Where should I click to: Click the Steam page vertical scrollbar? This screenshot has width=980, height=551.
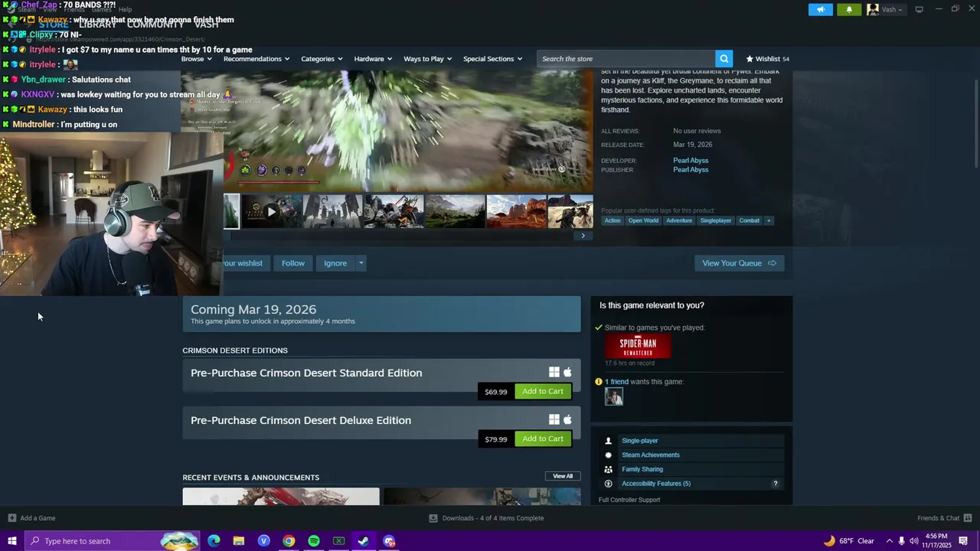pos(975,122)
